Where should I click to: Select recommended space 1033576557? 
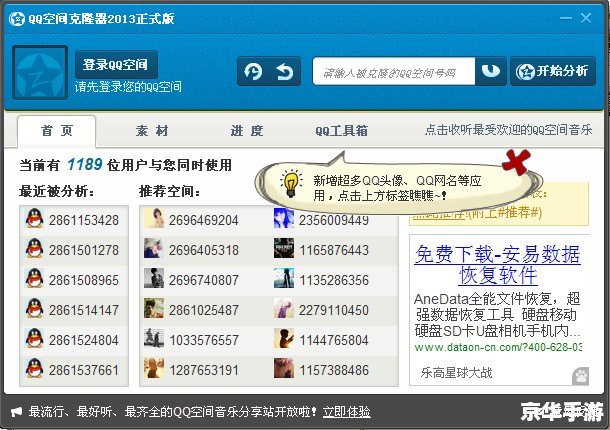click(203, 340)
